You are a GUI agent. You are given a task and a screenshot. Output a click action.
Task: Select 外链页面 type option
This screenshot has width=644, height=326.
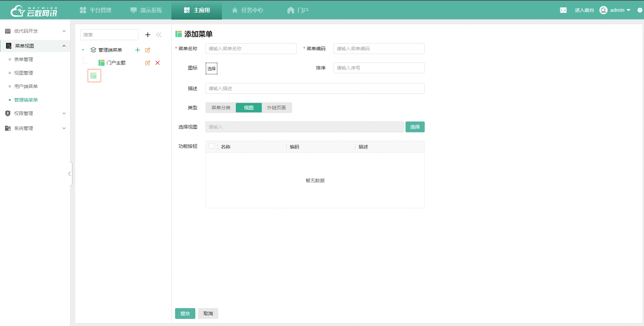[276, 108]
